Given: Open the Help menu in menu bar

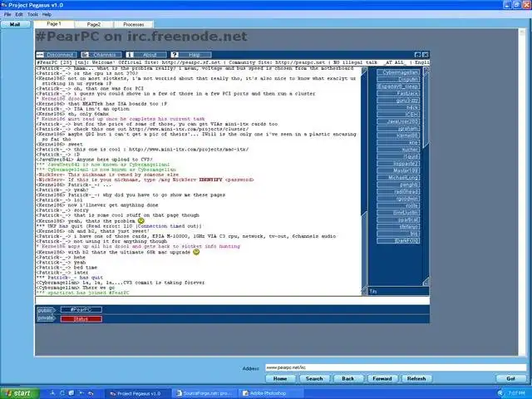Looking at the screenshot, I should 47,15.
